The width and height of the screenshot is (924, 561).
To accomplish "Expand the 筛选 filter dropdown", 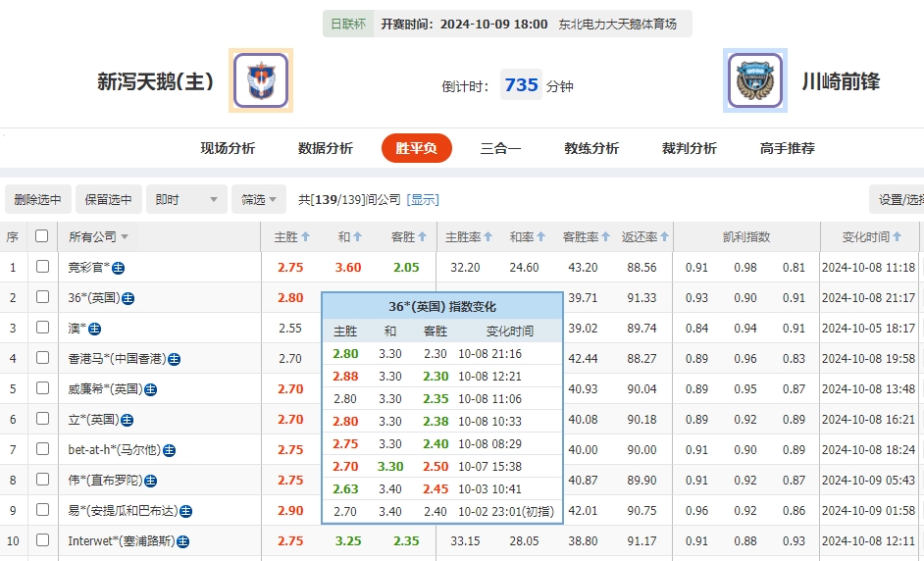I will 260,200.
